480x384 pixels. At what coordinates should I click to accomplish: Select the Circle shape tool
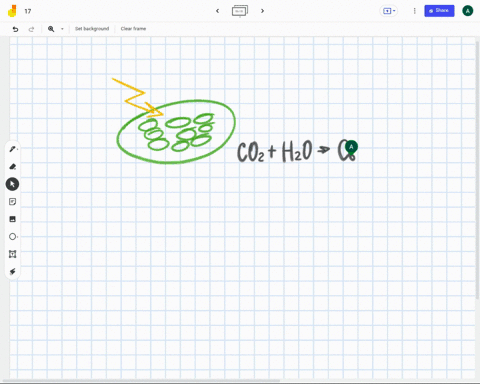pos(12,237)
